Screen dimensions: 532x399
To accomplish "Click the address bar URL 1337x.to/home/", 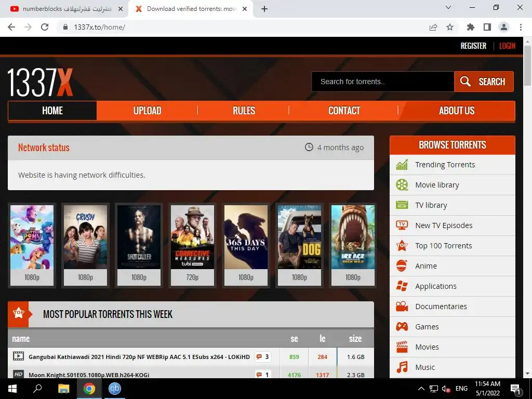I will pos(99,27).
